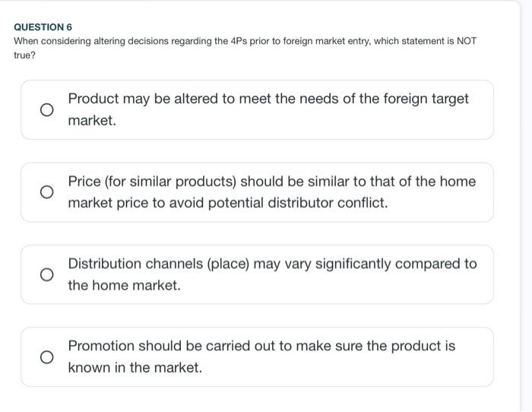Click 'known in the market.' line in fourth option
532x412 pixels.
point(135,368)
